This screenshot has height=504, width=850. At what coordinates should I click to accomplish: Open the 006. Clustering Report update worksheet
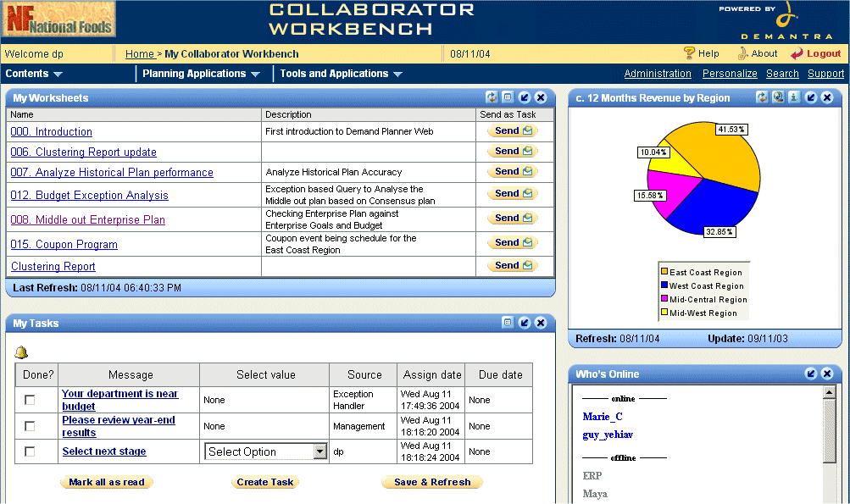[84, 152]
